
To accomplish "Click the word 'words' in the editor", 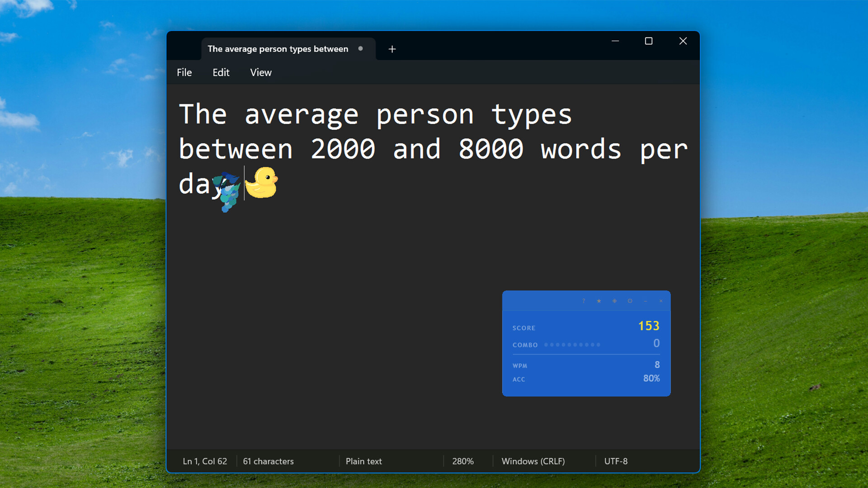I will tap(581, 149).
